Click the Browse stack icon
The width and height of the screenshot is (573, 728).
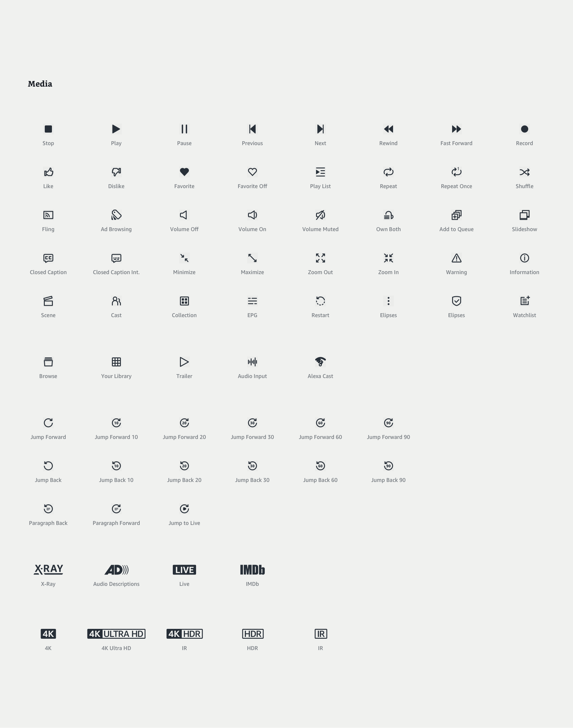click(48, 362)
